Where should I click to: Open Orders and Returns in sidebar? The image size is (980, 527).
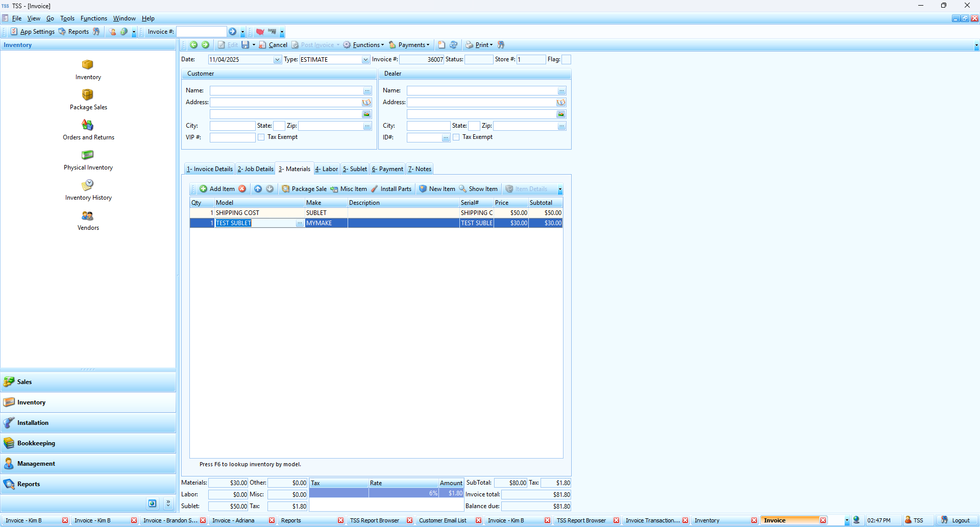pyautogui.click(x=88, y=125)
